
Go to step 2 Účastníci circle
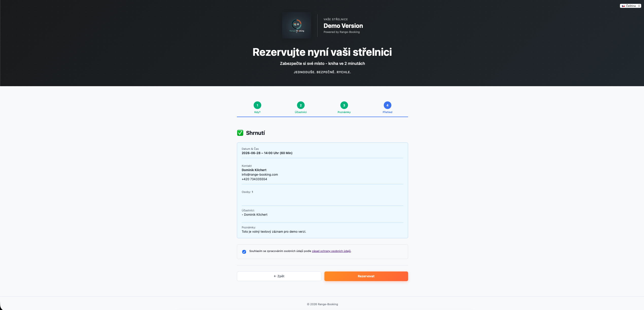click(301, 105)
